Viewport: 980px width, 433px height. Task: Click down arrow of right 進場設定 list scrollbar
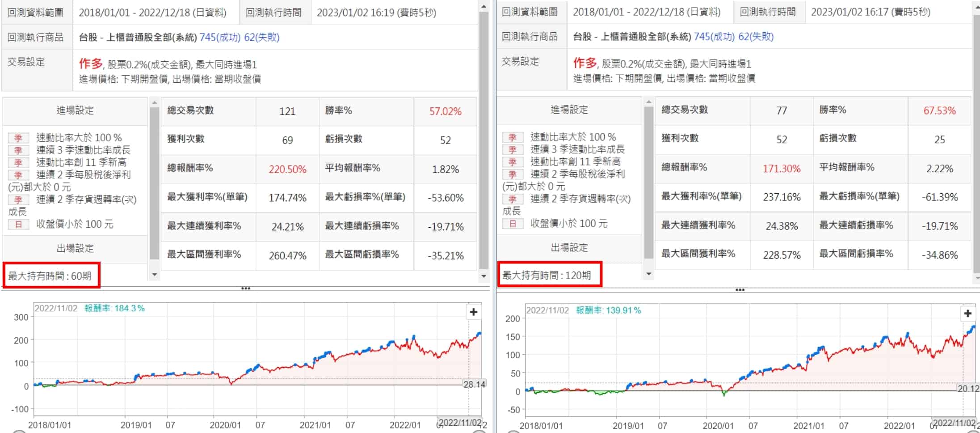pos(648,273)
